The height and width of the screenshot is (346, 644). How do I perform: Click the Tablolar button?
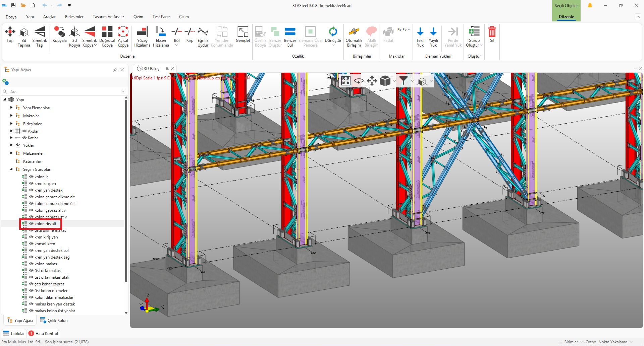(14, 334)
